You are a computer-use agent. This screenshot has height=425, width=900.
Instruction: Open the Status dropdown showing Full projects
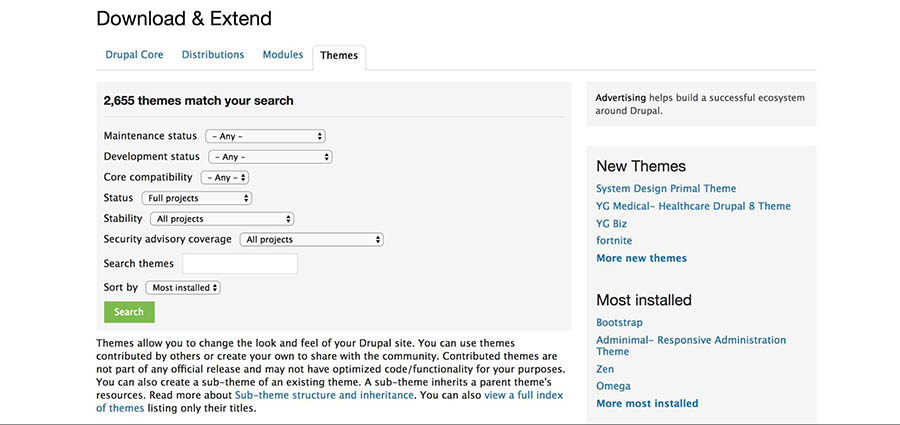(197, 198)
